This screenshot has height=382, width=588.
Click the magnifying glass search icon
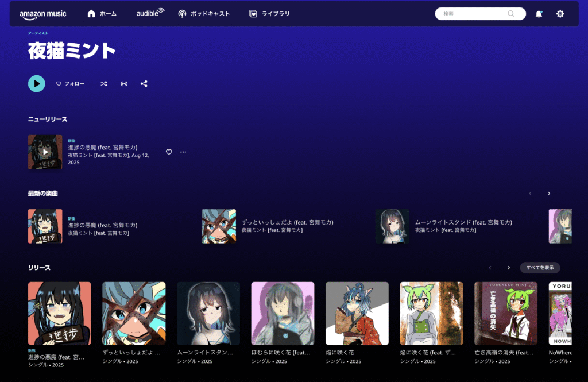[510, 14]
